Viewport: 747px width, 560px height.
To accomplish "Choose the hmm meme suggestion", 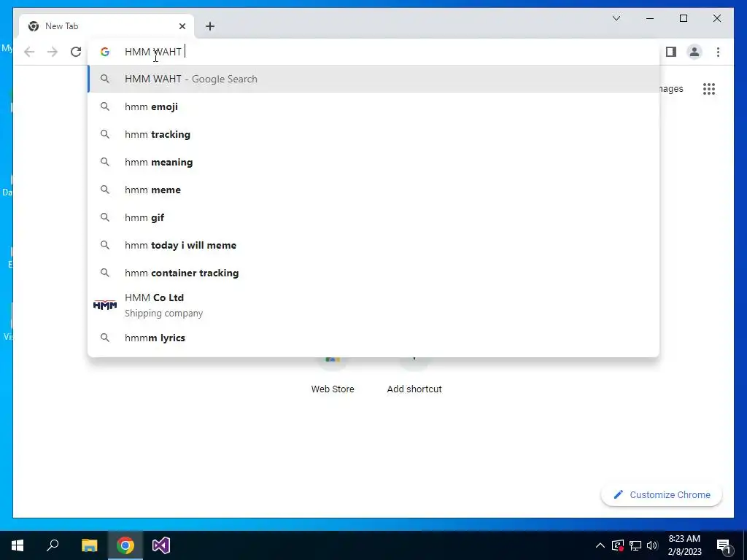I will pyautogui.click(x=373, y=190).
